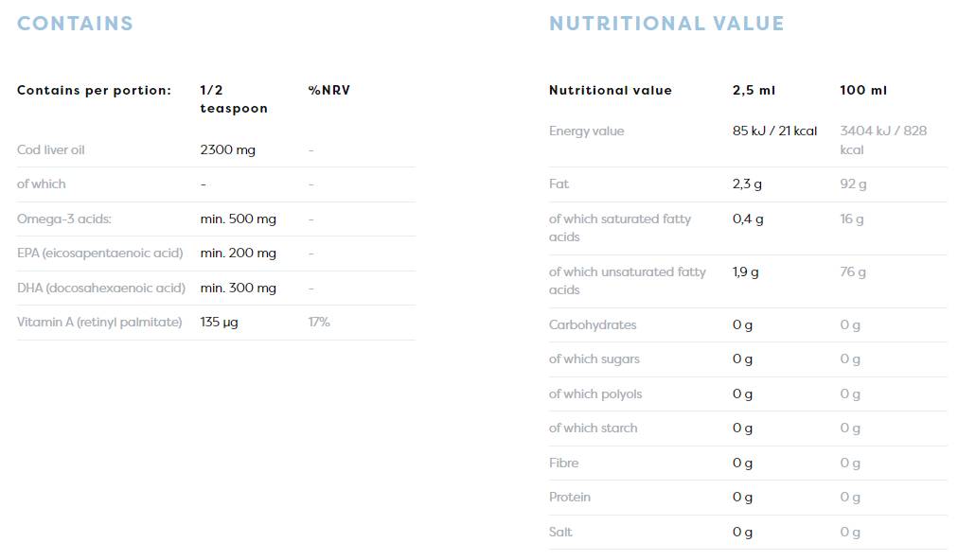
Task: Select the Omega-3 acids row label
Action: (64, 219)
